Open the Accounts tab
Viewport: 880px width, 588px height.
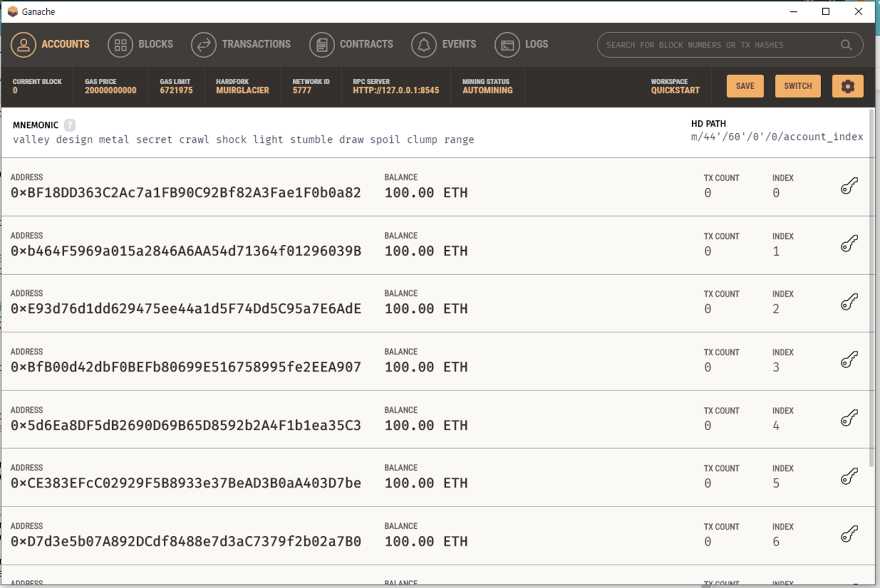click(x=50, y=45)
